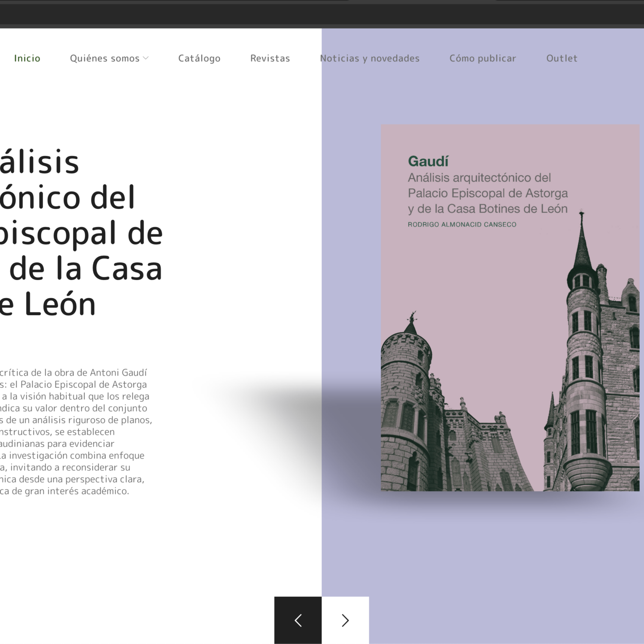Click the paragraph about Antoni Gaudí's work
The height and width of the screenshot is (644, 644).
click(x=76, y=431)
